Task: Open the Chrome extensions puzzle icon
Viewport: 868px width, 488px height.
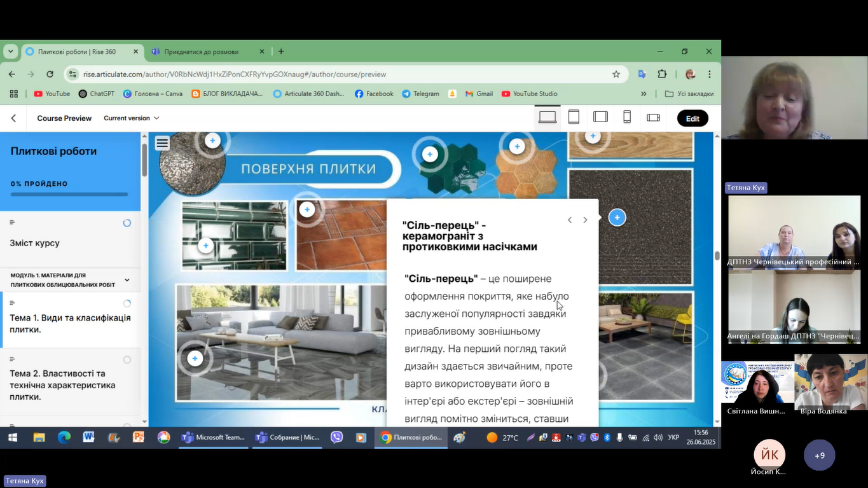Action: [x=662, y=74]
